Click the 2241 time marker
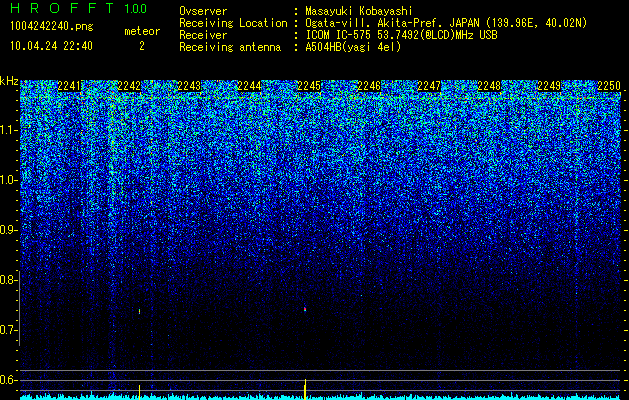This screenshot has height=400, width=629. [x=69, y=86]
